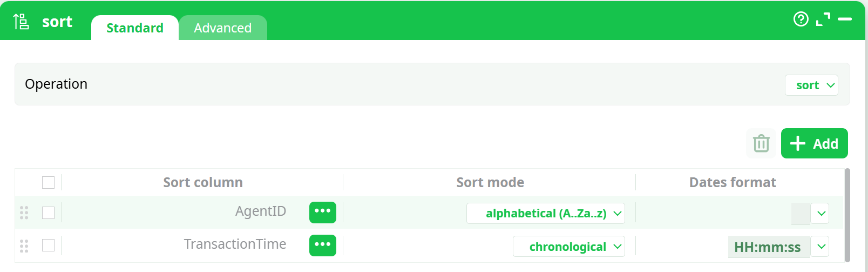Grab the AgentID row drag handle
868x272 pixels.
[24, 213]
